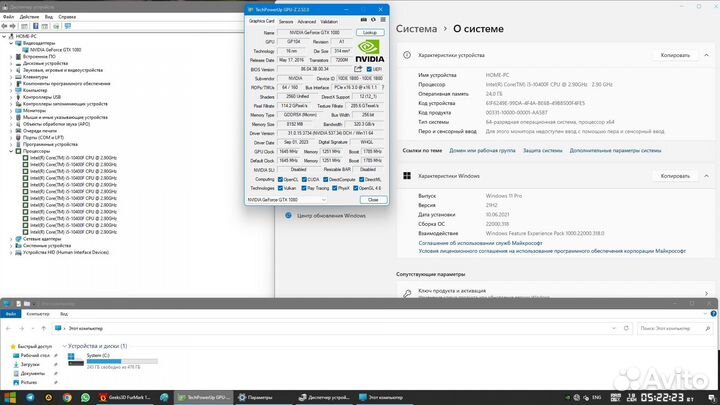Select NVIDIA GeForce GTX 1080 tree item
720x405 pixels.
click(56, 50)
